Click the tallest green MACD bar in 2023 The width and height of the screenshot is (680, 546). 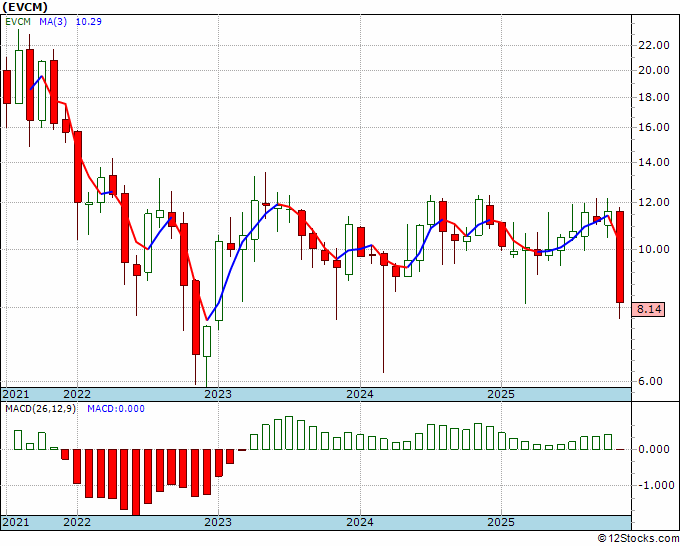click(x=289, y=433)
